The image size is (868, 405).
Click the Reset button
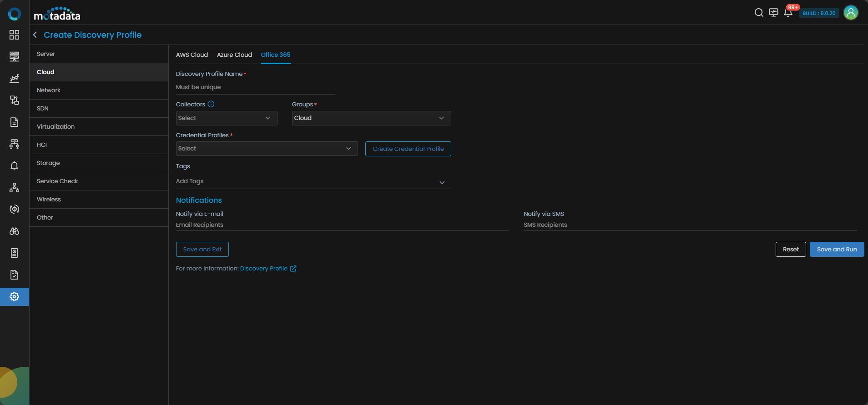791,249
